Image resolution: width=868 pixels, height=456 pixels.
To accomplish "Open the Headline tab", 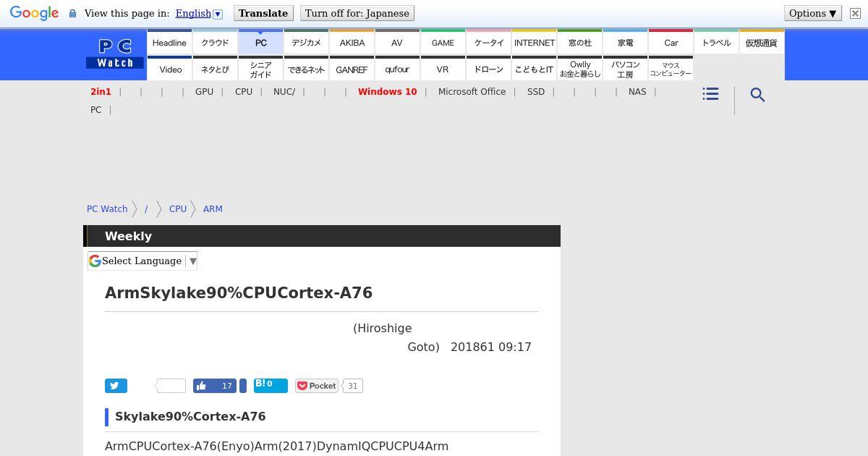I will 169,42.
